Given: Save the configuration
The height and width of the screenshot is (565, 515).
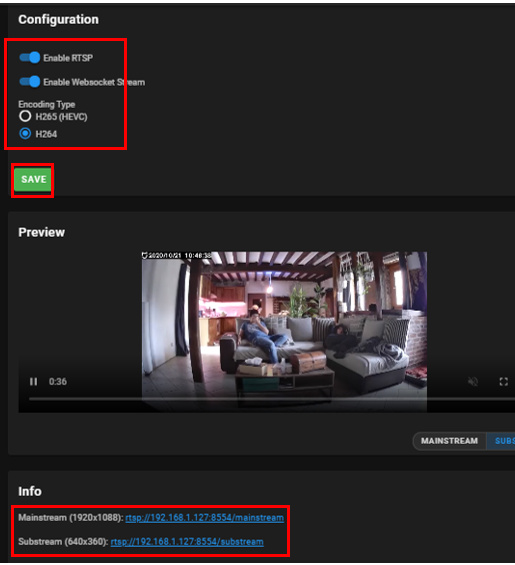Looking at the screenshot, I should (x=33, y=179).
